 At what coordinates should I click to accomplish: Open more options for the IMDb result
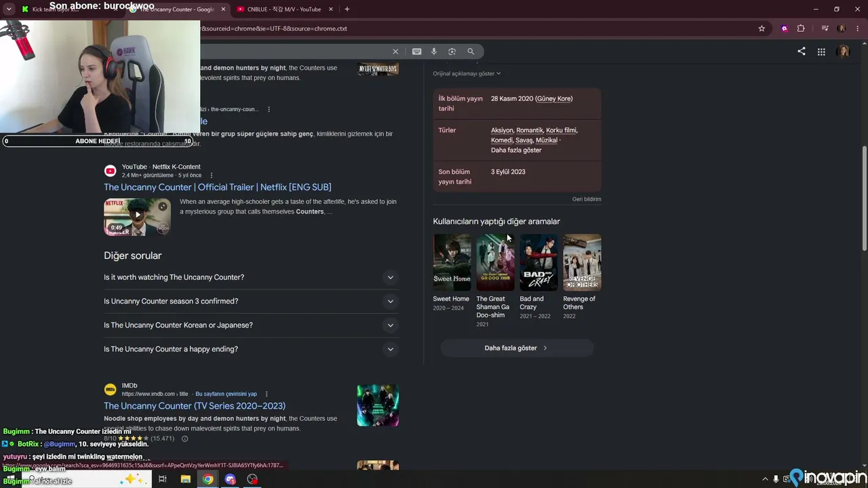point(267,394)
